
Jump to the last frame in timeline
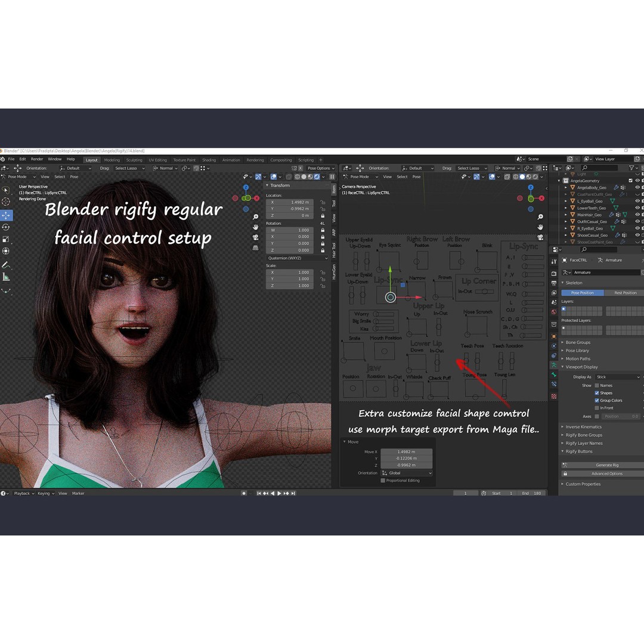coord(293,493)
